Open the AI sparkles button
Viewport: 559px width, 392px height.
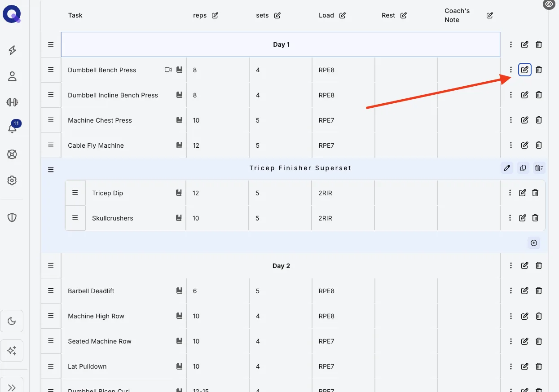12,350
